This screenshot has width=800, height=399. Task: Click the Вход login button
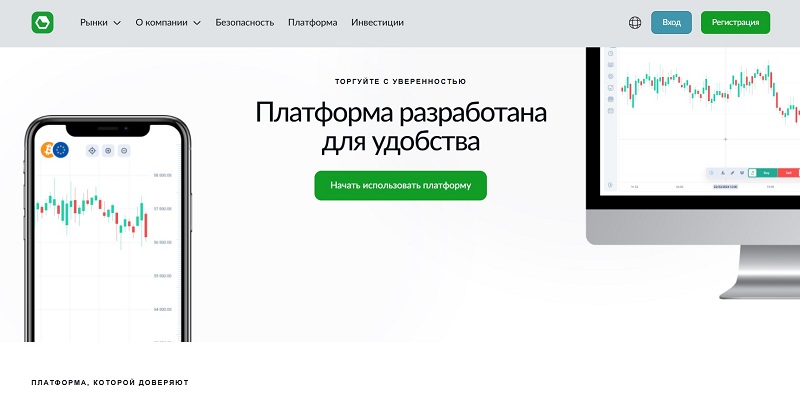click(671, 22)
